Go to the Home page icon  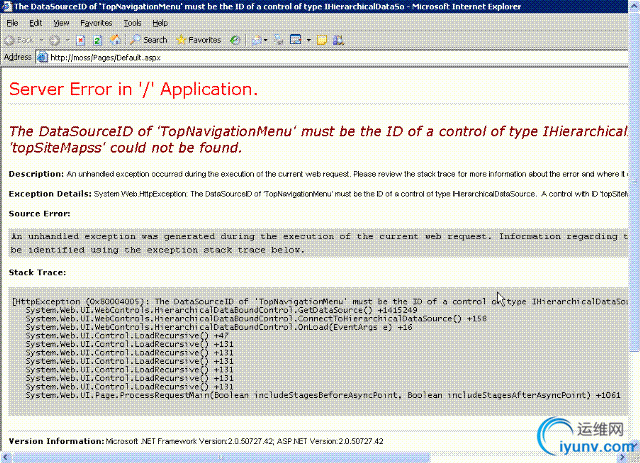[x=115, y=40]
